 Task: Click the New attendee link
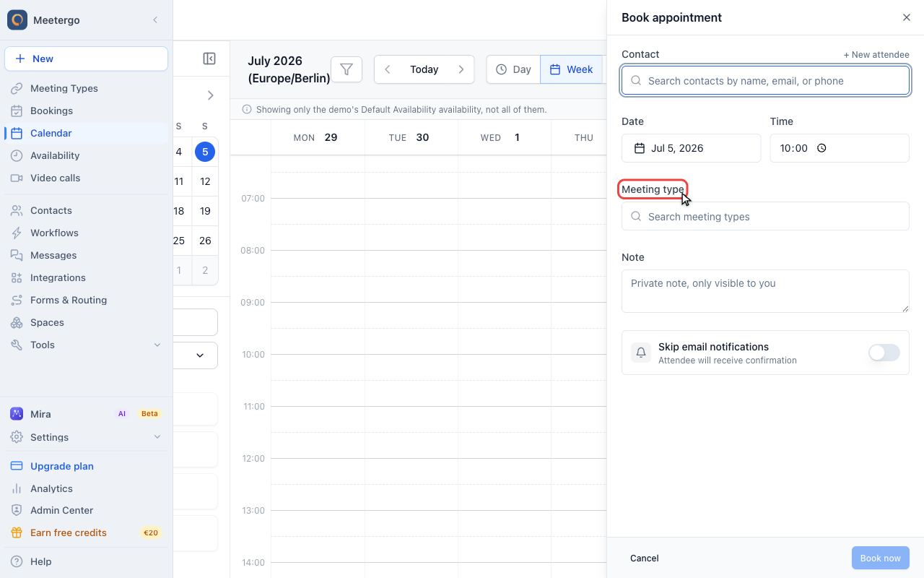(x=876, y=55)
